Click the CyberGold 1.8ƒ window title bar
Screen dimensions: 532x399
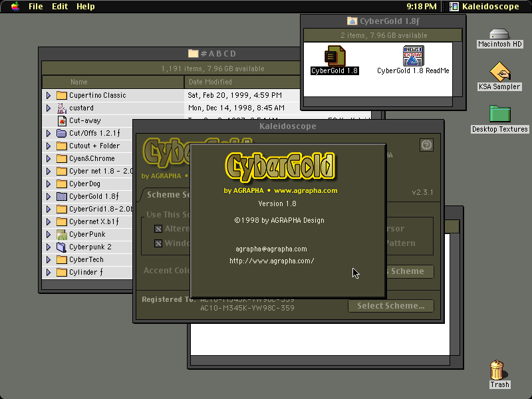pos(383,21)
